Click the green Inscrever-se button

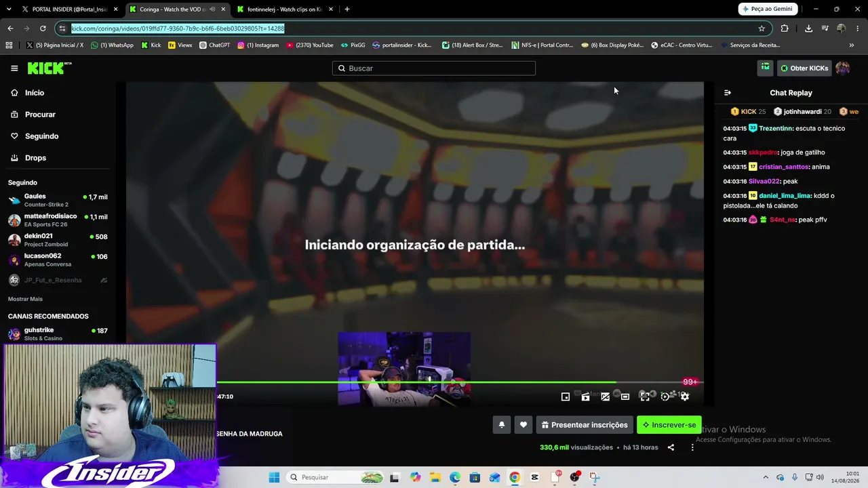(x=669, y=425)
